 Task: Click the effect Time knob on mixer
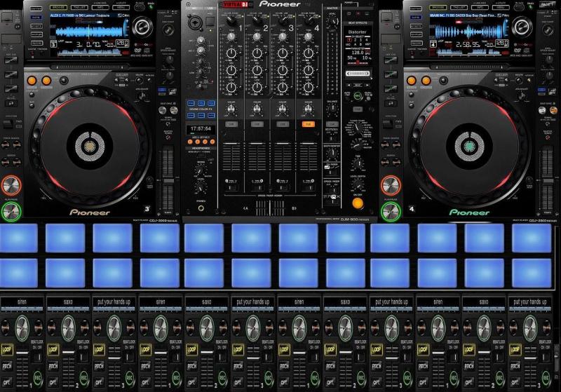point(358,164)
